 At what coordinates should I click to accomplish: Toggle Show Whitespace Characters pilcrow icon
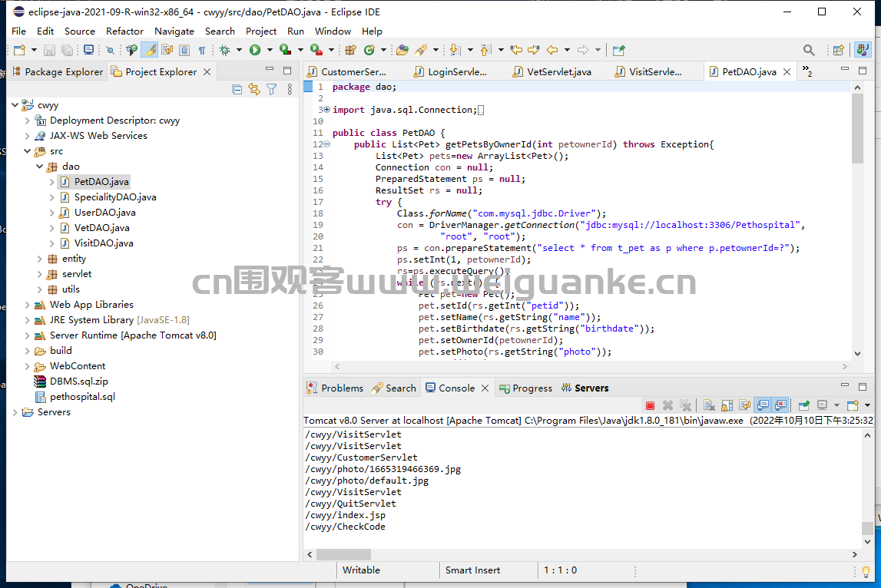[x=202, y=51]
